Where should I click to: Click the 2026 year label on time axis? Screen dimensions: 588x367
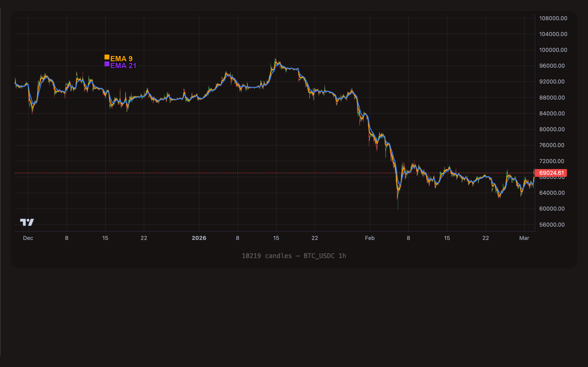(x=199, y=238)
